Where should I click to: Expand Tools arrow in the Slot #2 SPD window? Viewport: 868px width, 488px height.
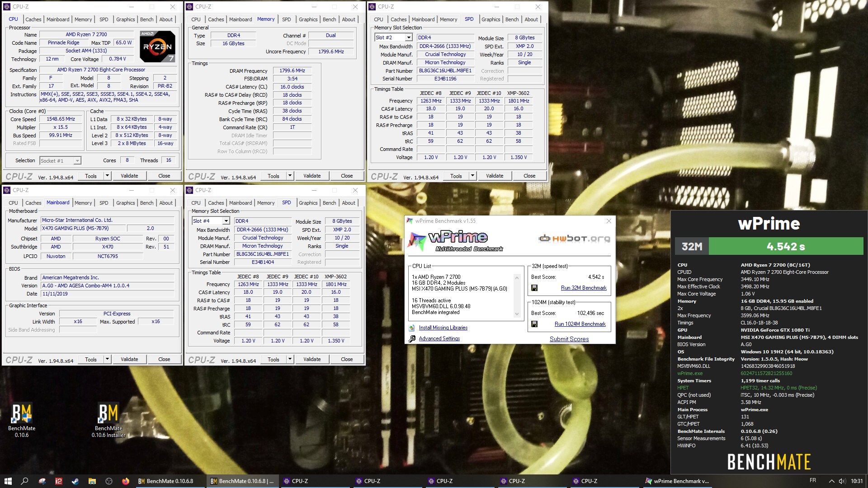click(472, 176)
